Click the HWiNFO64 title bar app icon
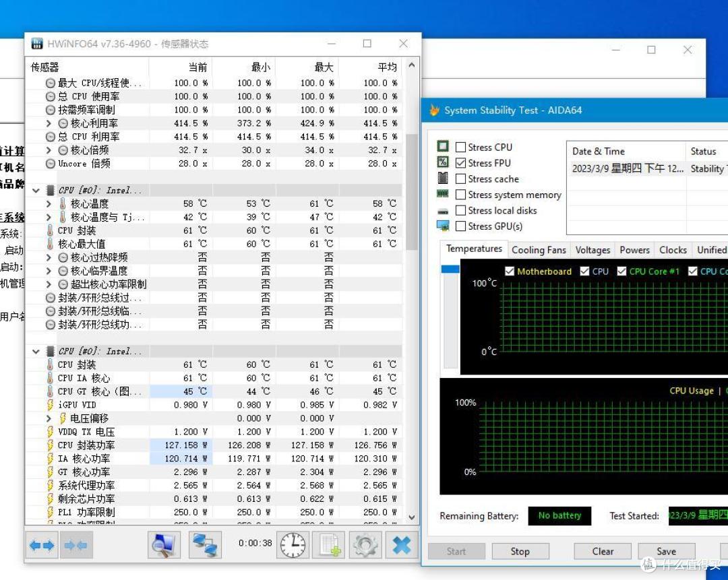Viewport: 728px width, 580px height. (x=37, y=44)
